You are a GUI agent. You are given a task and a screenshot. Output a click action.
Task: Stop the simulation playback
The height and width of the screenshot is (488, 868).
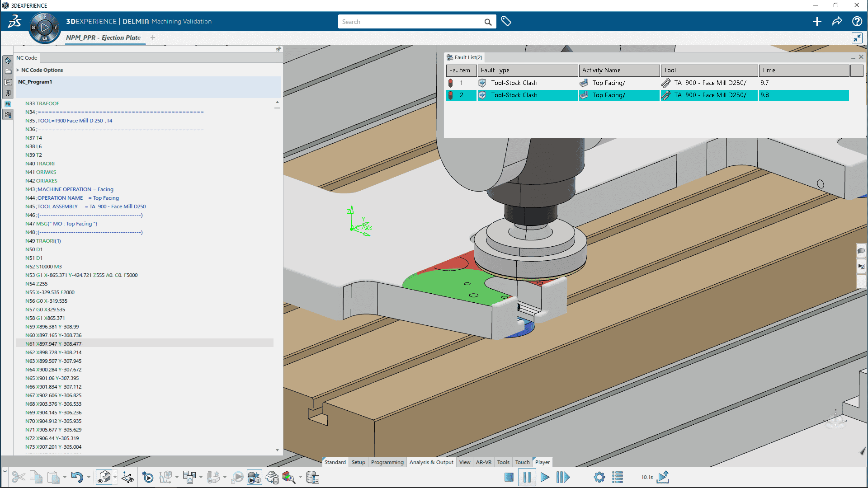tap(509, 477)
